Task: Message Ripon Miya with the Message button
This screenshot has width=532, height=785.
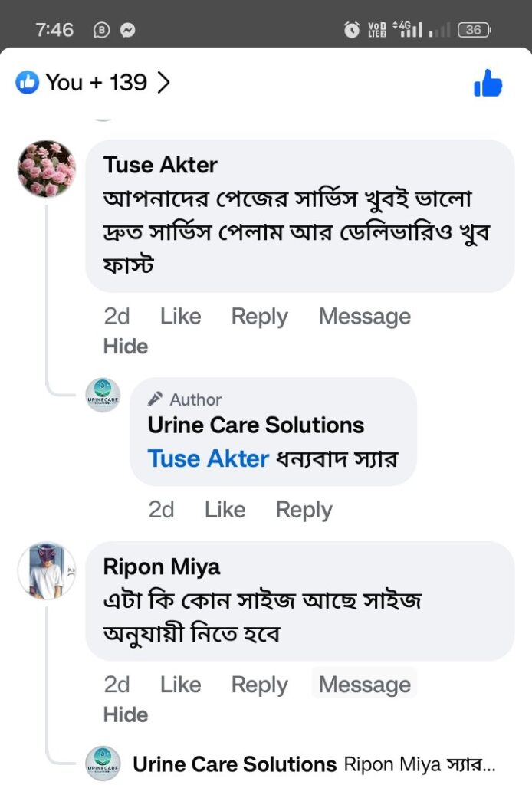Action: click(364, 684)
